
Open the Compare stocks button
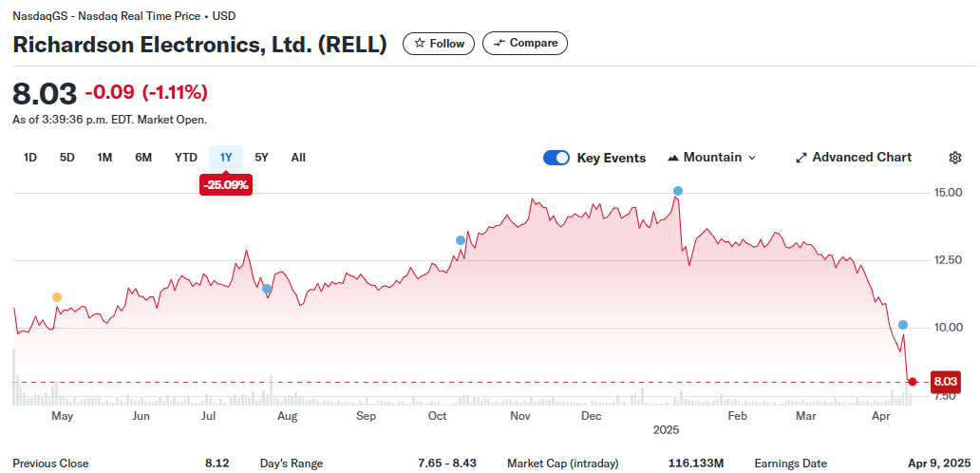525,43
